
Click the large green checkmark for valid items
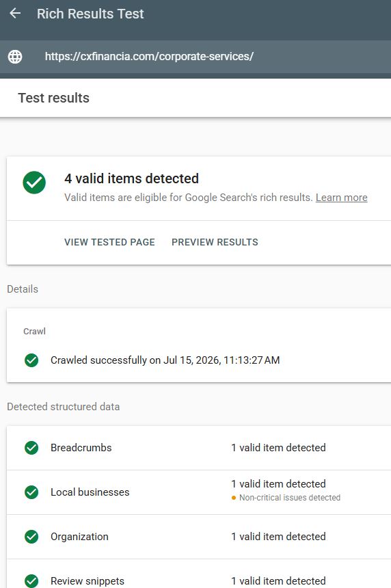coord(34,183)
